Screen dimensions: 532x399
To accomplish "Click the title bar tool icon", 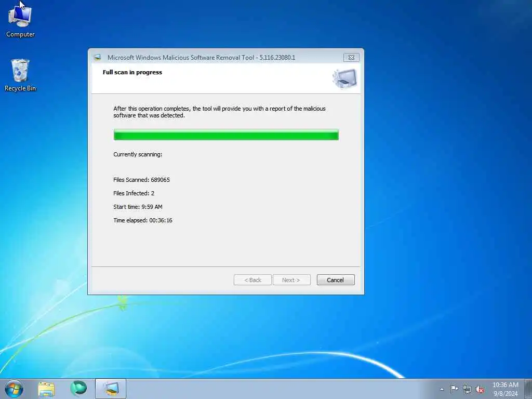I will pos(98,57).
